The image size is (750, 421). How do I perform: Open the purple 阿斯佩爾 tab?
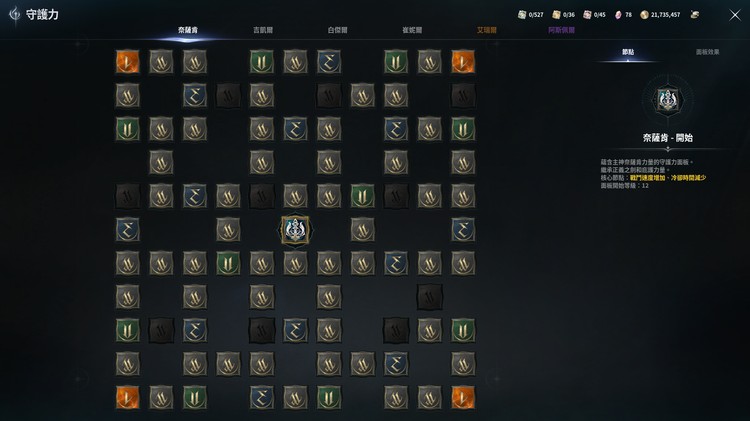click(562, 30)
